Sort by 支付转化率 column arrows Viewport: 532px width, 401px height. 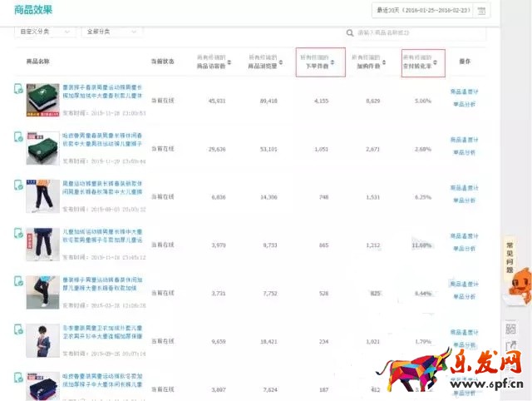(x=434, y=62)
